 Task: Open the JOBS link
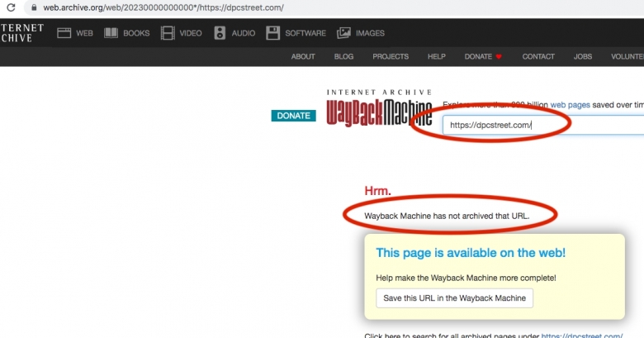point(583,57)
